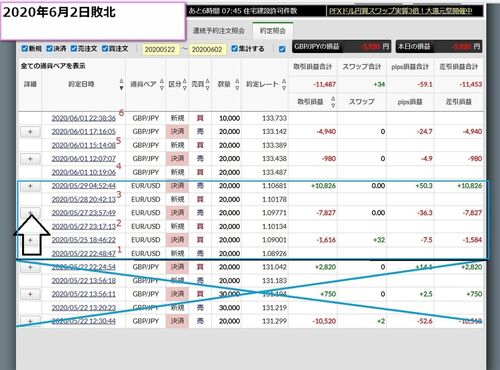Sort by 区分 column arrows
Screen dimensions: 500x370
click(185, 84)
